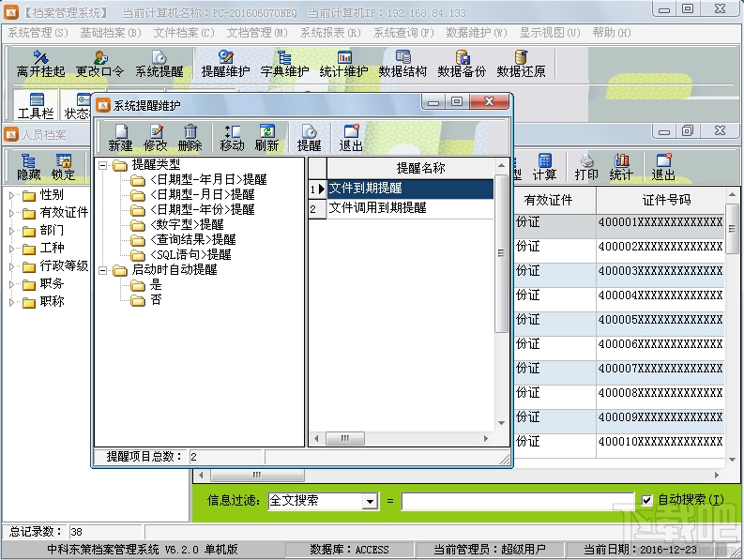The image size is (744, 560).
Task: Click the 离开挂起 toolbar icon
Action: pyautogui.click(x=40, y=64)
